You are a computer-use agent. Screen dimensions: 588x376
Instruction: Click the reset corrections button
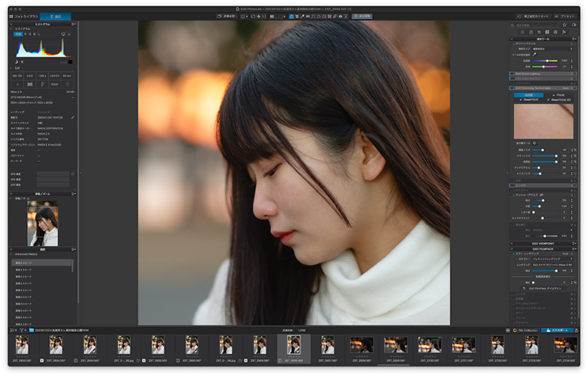pyautogui.click(x=533, y=16)
